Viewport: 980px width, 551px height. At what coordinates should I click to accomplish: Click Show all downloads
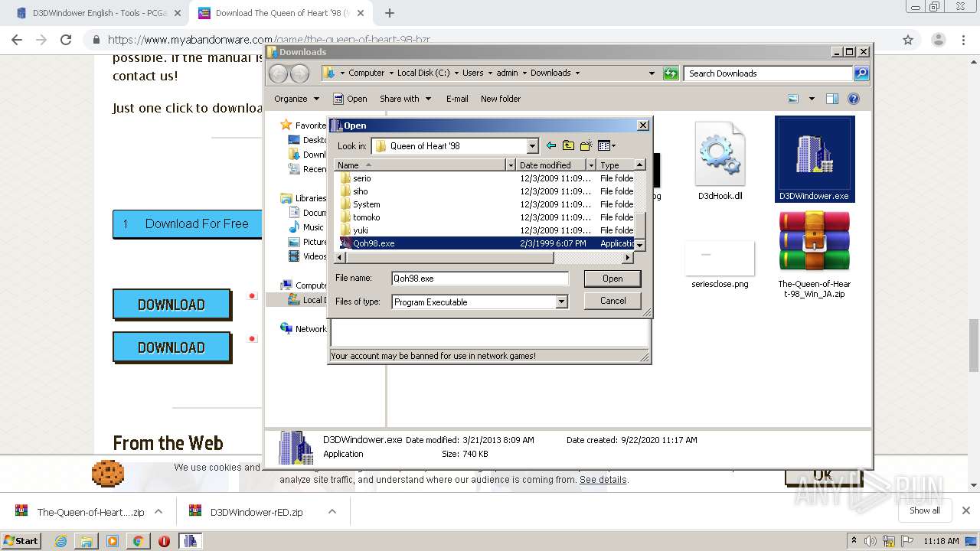point(924,510)
